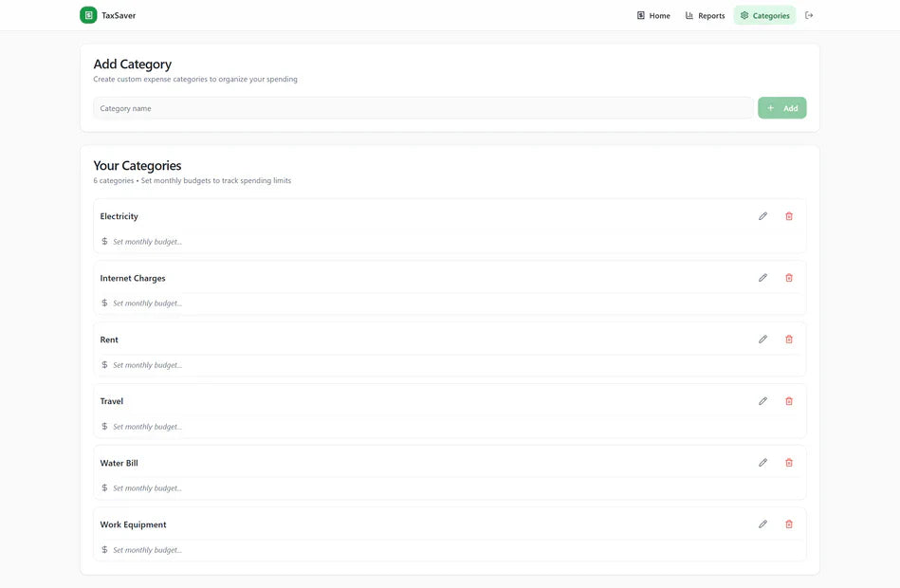Image resolution: width=900 pixels, height=588 pixels.
Task: Click the TaxSaver green logo icon
Action: (x=88, y=15)
